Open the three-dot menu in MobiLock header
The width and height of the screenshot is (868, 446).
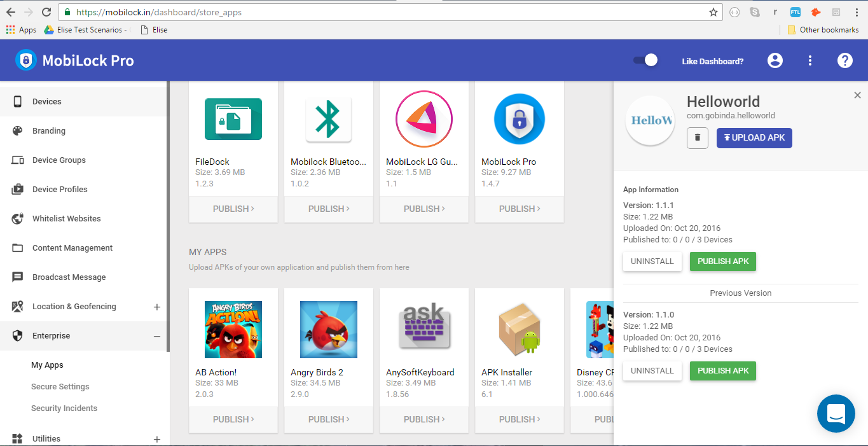pyautogui.click(x=810, y=60)
